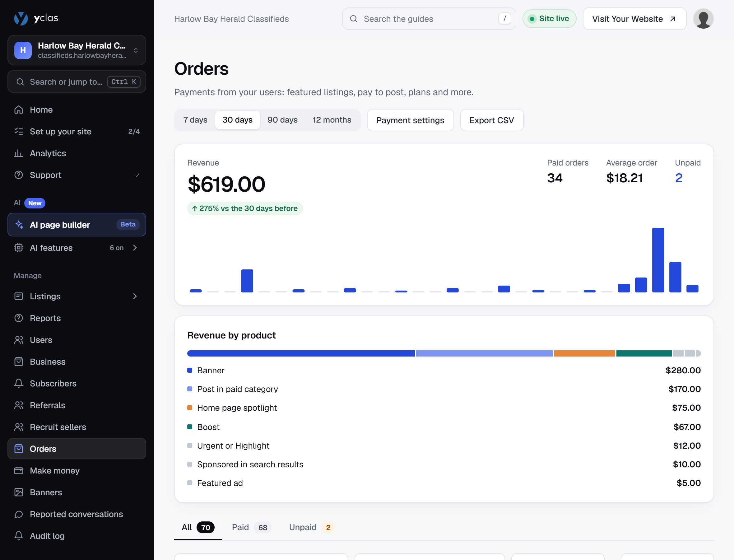Click the Unpaid count 2 link
The image size is (734, 560).
point(679,178)
